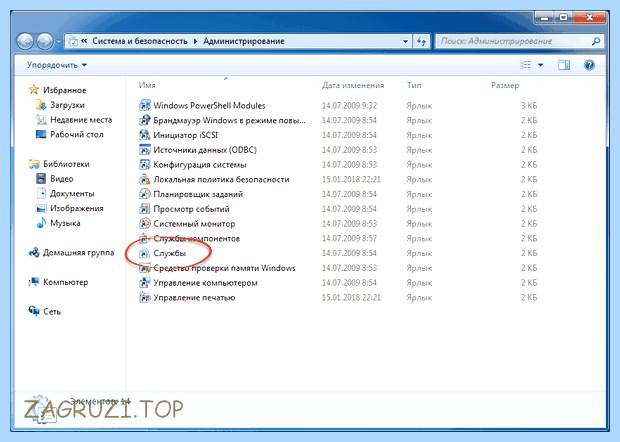Click the double-chevron at breadcrumb start
The width and height of the screenshot is (620, 442).
[84, 41]
